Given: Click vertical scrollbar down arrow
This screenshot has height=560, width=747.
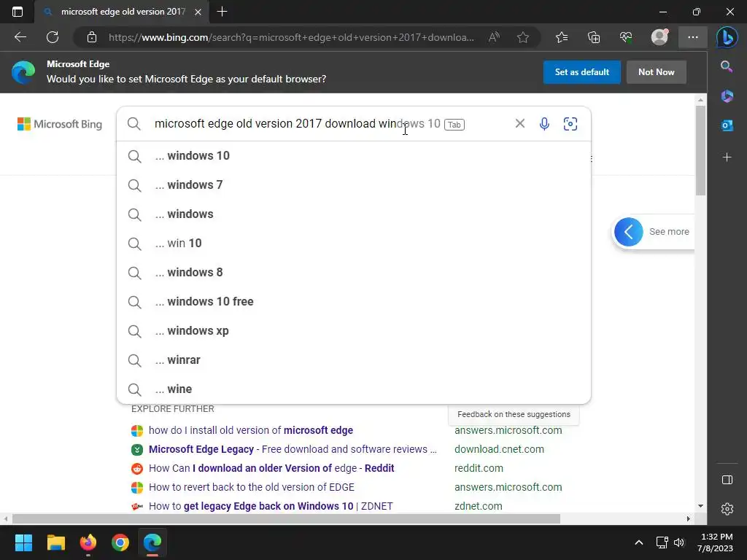Looking at the screenshot, I should click(x=700, y=506).
